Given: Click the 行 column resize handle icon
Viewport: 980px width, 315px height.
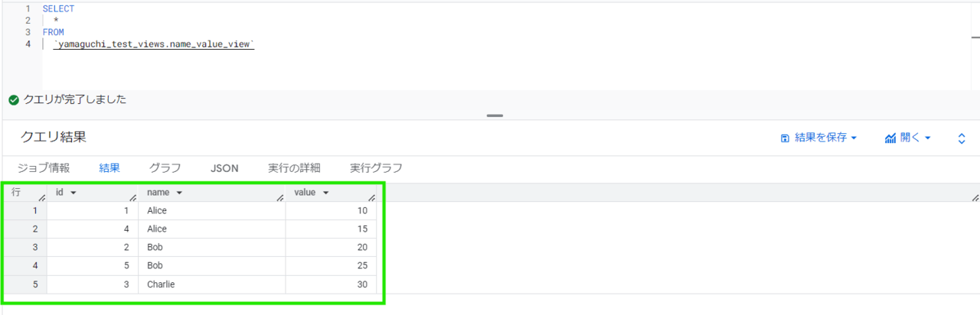Looking at the screenshot, I should [41, 198].
